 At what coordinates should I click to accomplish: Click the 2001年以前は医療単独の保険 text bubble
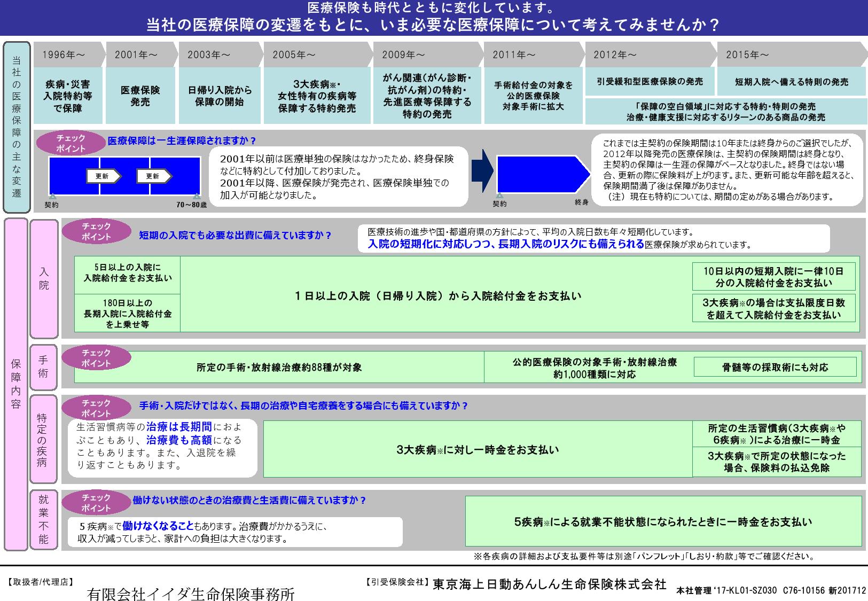338,177
